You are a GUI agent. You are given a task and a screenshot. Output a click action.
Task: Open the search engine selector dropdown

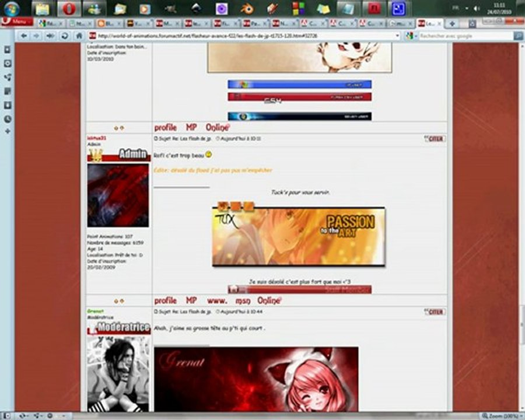[411, 36]
